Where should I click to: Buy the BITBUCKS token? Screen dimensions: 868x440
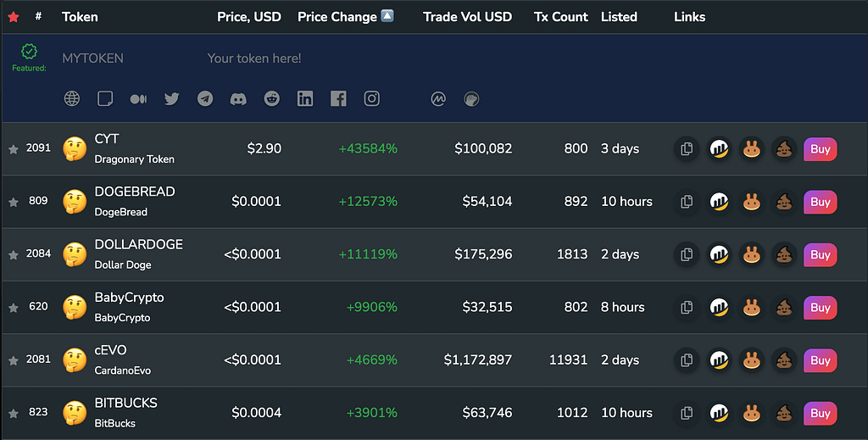(821, 413)
